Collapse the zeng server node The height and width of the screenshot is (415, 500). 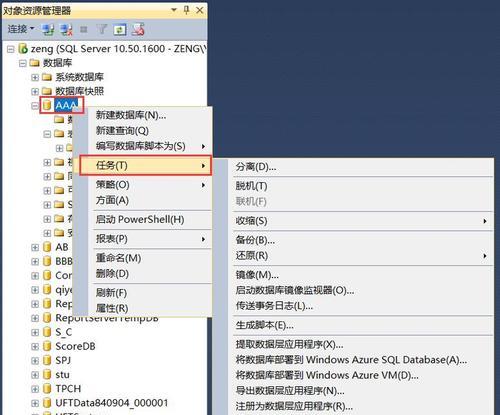11,49
